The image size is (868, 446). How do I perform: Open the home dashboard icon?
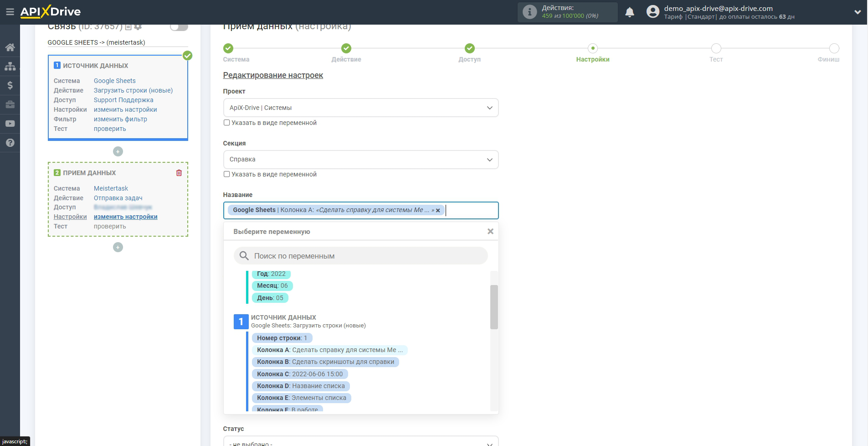pos(10,47)
